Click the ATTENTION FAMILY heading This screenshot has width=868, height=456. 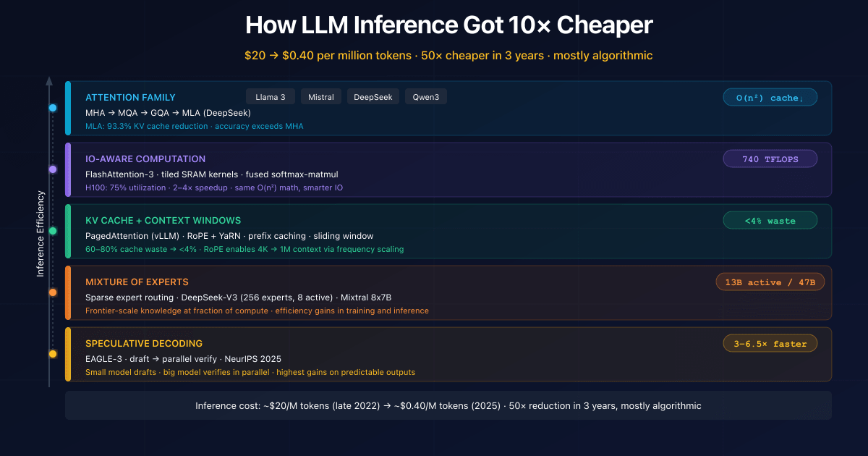click(130, 98)
